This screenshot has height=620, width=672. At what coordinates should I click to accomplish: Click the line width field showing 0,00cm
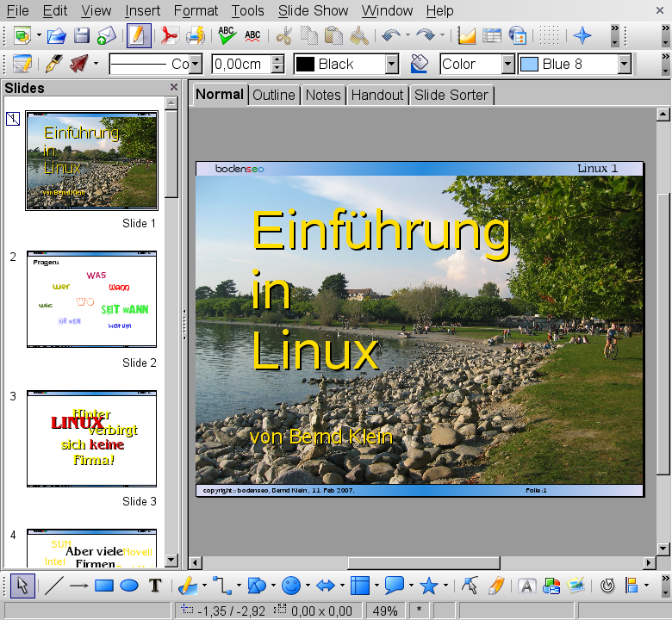tap(243, 65)
